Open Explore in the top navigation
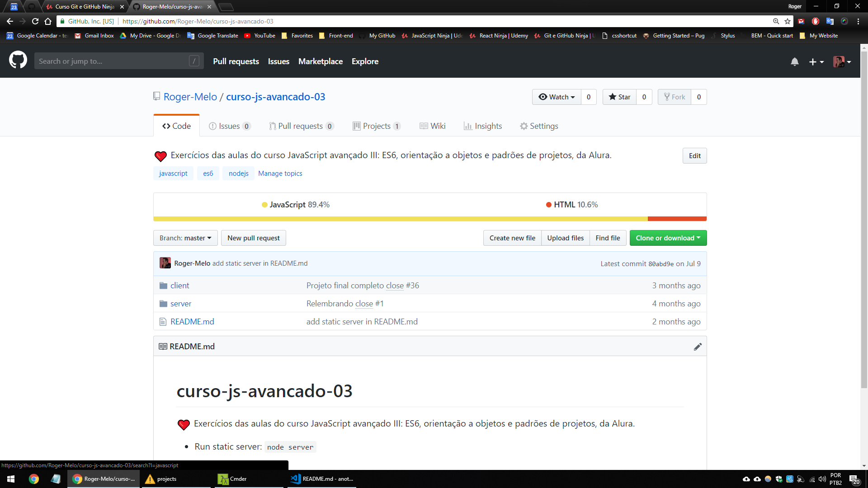The height and width of the screenshot is (488, 868). (365, 61)
